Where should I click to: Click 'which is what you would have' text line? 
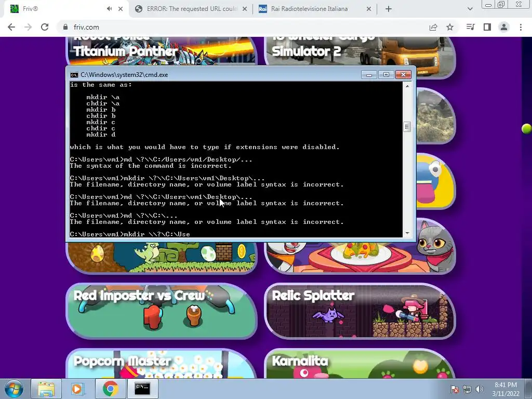205,147
